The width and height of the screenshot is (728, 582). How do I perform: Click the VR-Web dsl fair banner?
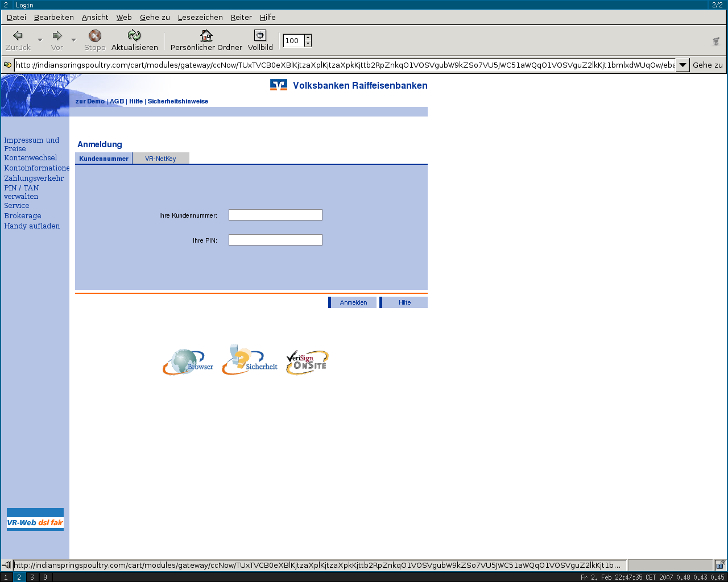35,519
